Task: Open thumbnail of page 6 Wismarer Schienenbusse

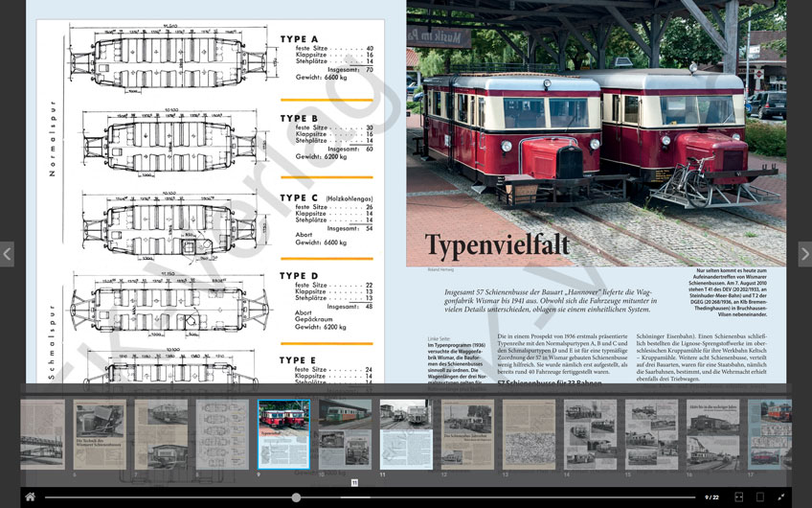Action: click(x=100, y=434)
